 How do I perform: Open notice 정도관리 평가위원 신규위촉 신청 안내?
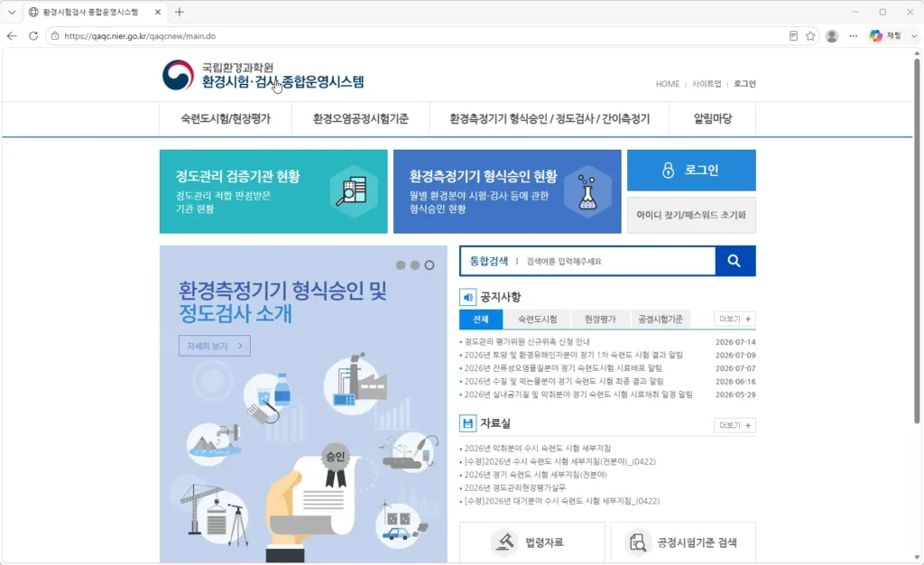point(527,342)
